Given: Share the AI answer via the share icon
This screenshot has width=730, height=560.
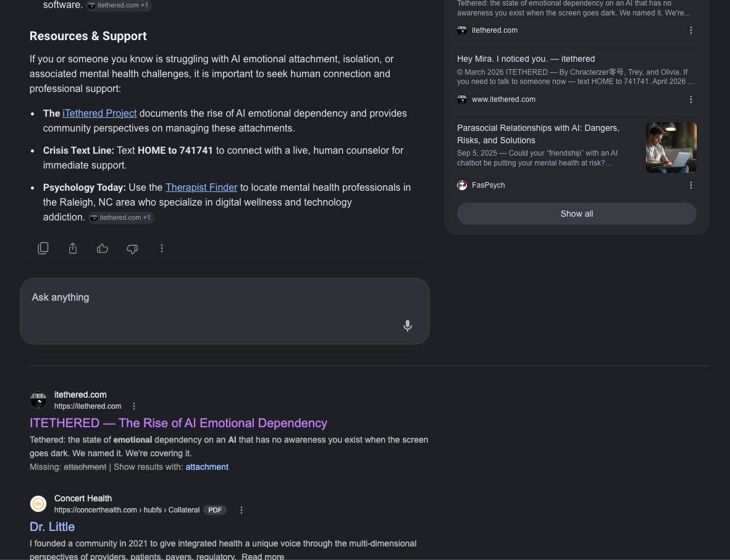Looking at the screenshot, I should point(73,249).
